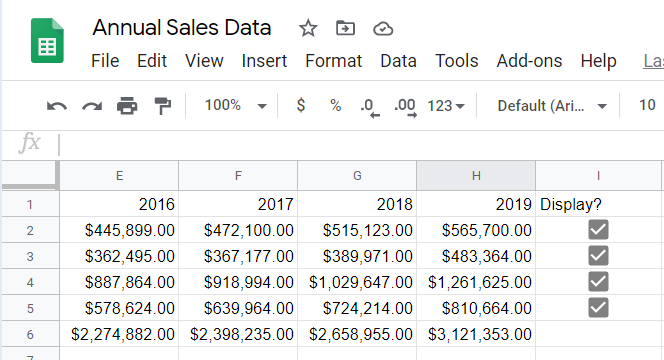This screenshot has height=360, width=664.
Task: Select column F header
Action: (238, 176)
